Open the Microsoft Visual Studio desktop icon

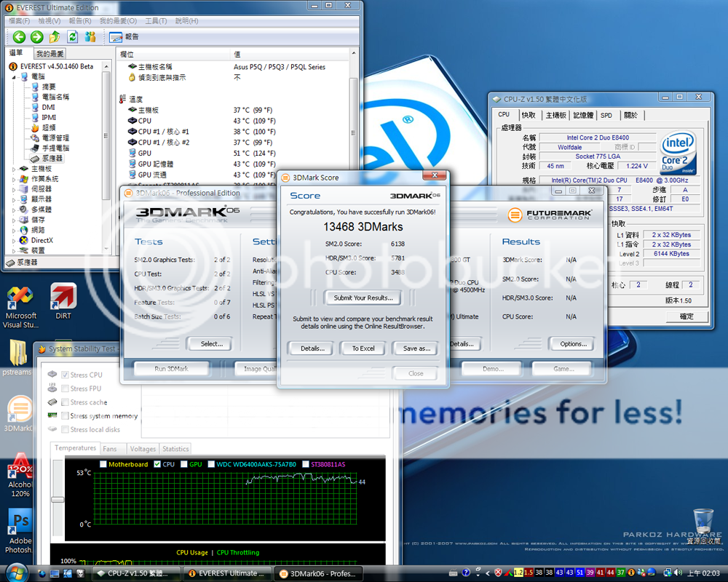click(20, 307)
